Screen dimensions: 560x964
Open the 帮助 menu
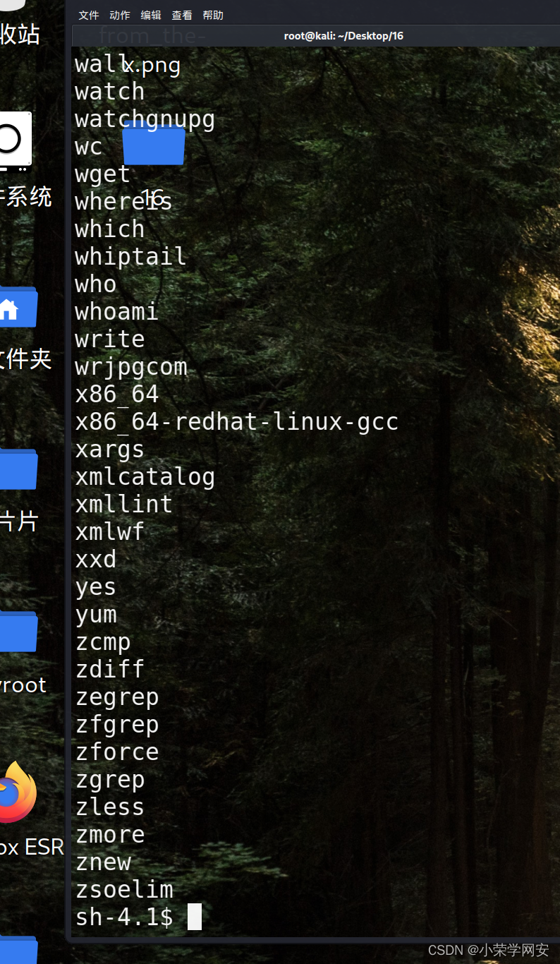[213, 15]
